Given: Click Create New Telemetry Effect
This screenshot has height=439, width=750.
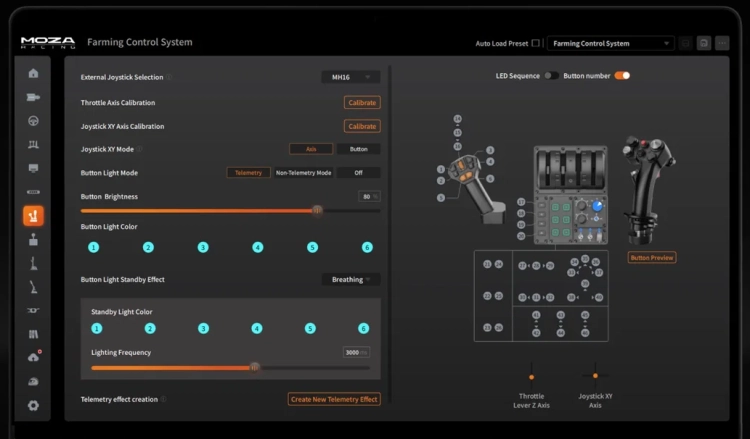Looking at the screenshot, I should [x=334, y=399].
